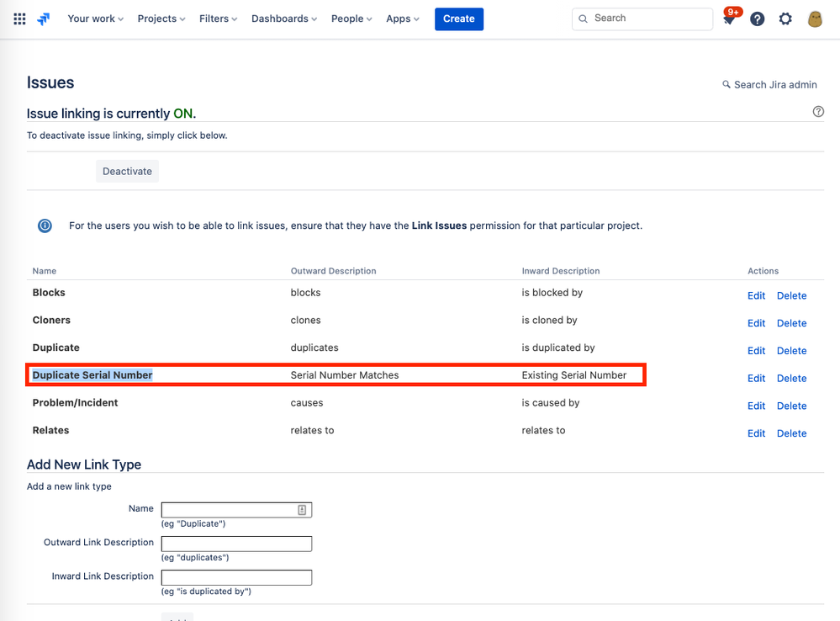Click the 'is caused by' cell
The width and height of the screenshot is (840, 621).
551,403
